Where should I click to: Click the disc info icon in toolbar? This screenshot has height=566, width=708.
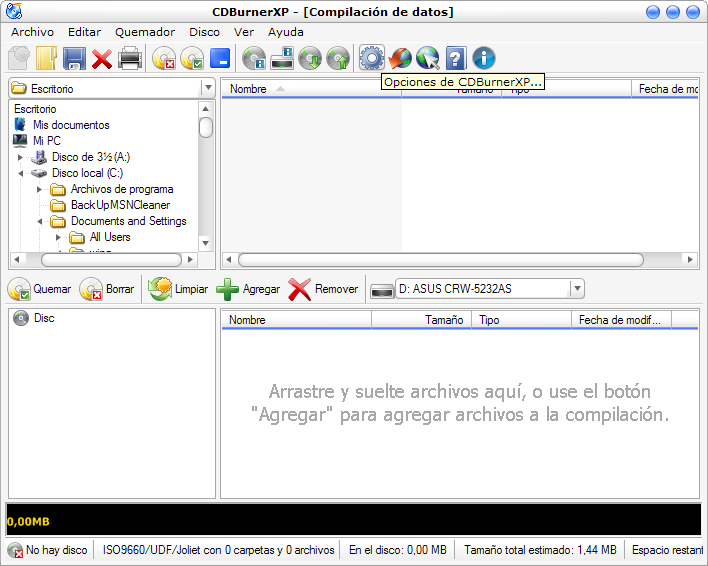(254, 58)
